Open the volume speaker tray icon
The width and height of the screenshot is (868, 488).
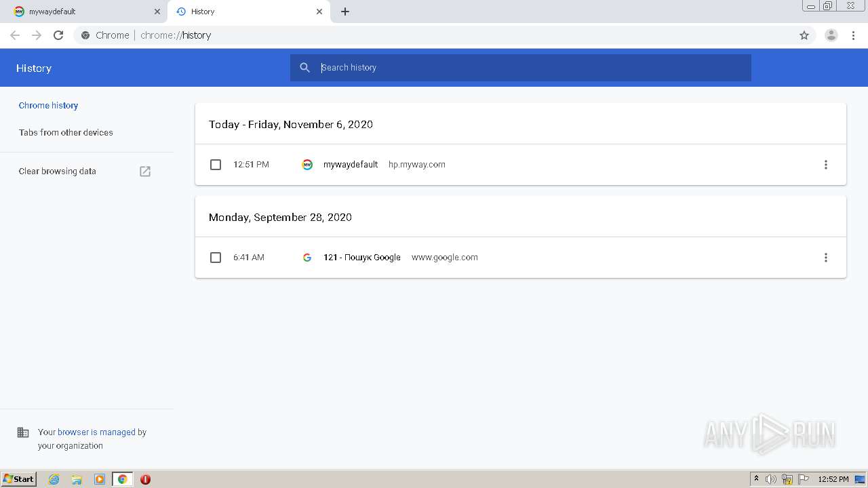(x=771, y=479)
